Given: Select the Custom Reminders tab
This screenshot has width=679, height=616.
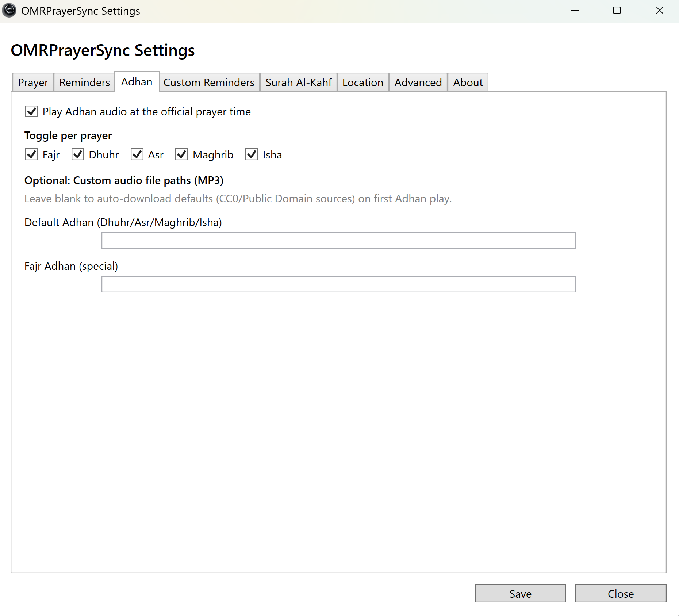Looking at the screenshot, I should tap(209, 82).
